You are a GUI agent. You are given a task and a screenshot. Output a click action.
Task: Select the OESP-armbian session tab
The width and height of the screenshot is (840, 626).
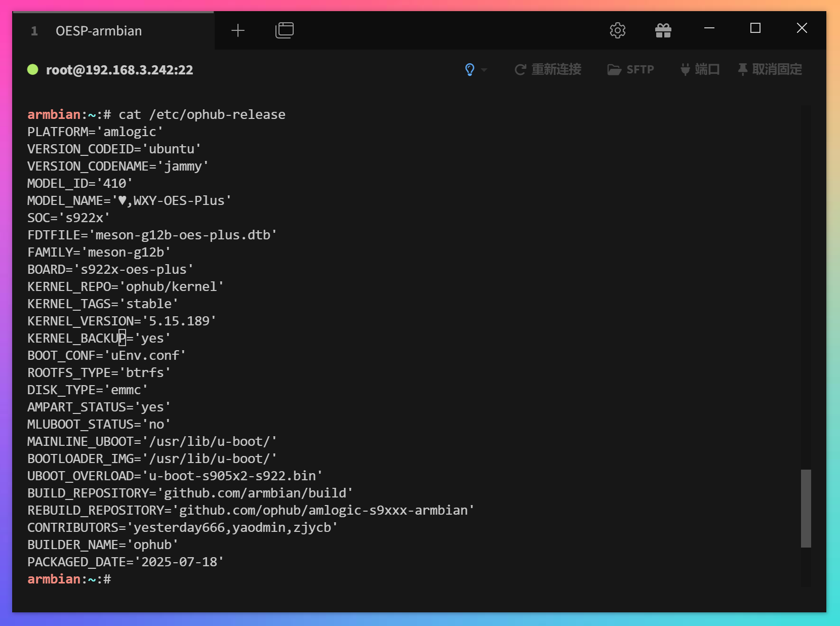(x=99, y=31)
